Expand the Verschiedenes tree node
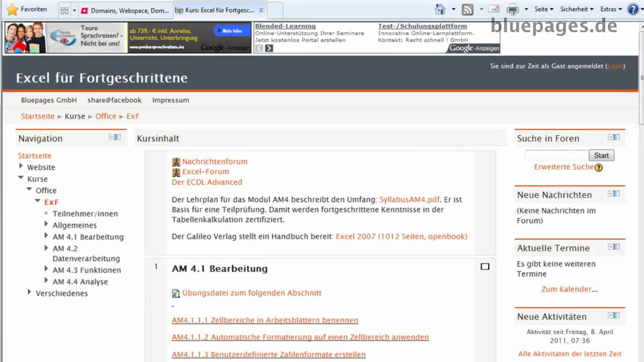 click(x=29, y=292)
